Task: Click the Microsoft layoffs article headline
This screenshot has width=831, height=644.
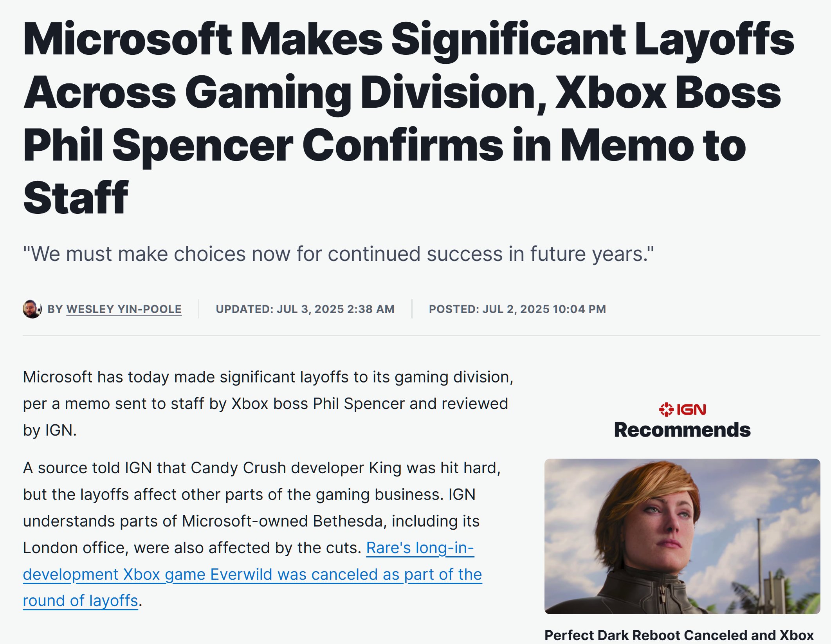Action: point(409,118)
